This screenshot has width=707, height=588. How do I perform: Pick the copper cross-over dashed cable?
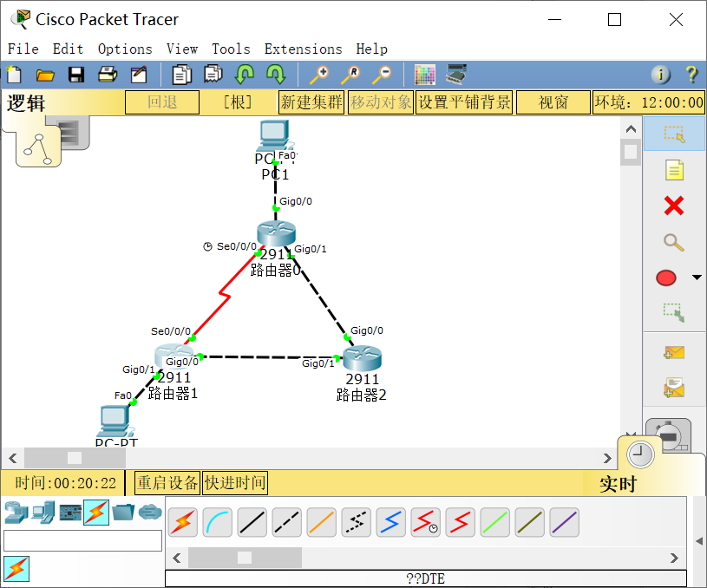[287, 523]
